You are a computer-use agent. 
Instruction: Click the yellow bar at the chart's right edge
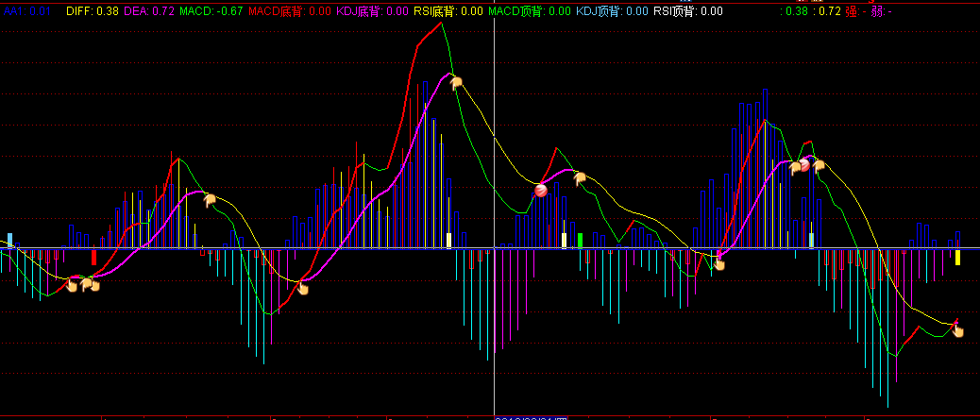pos(957,257)
